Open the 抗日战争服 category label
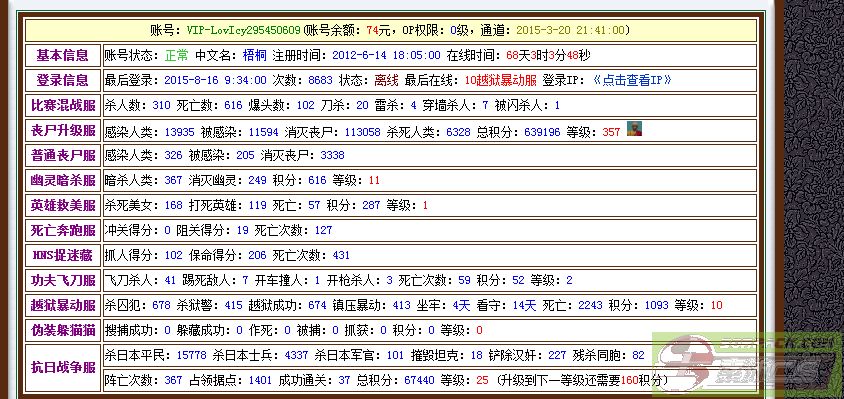Viewport: 844px width, 399px height. point(62,368)
